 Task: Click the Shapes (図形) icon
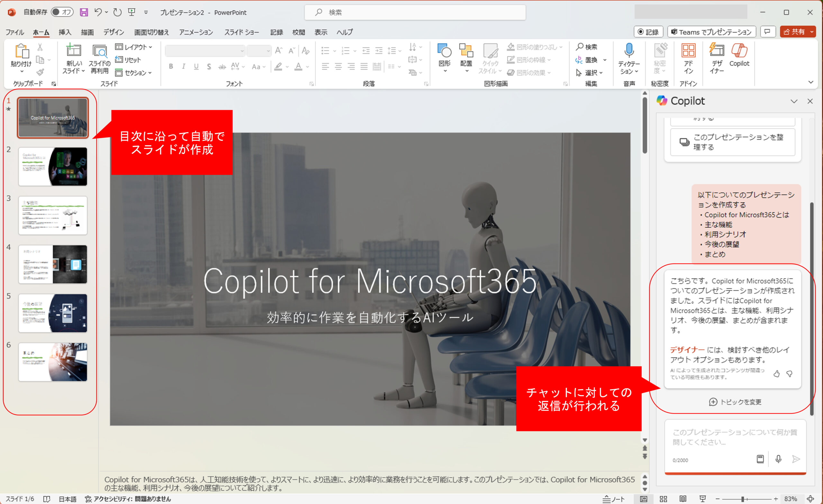point(444,50)
